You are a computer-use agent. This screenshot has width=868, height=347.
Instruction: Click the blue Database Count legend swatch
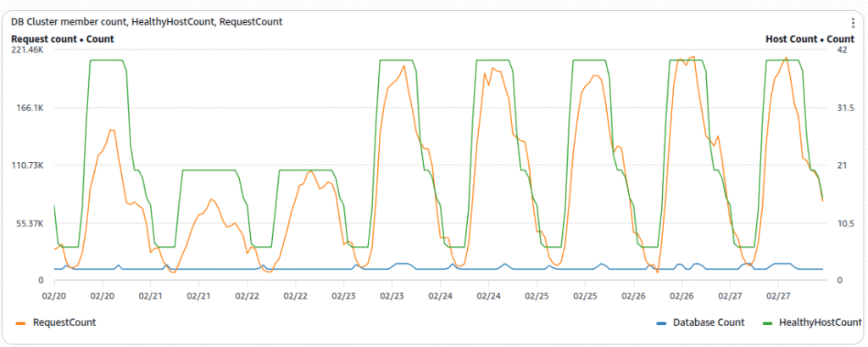pos(660,322)
